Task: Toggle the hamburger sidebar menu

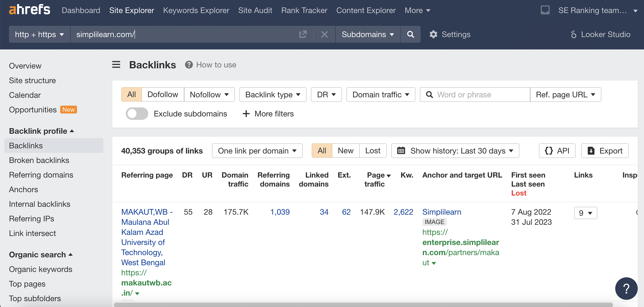Action: pyautogui.click(x=116, y=65)
